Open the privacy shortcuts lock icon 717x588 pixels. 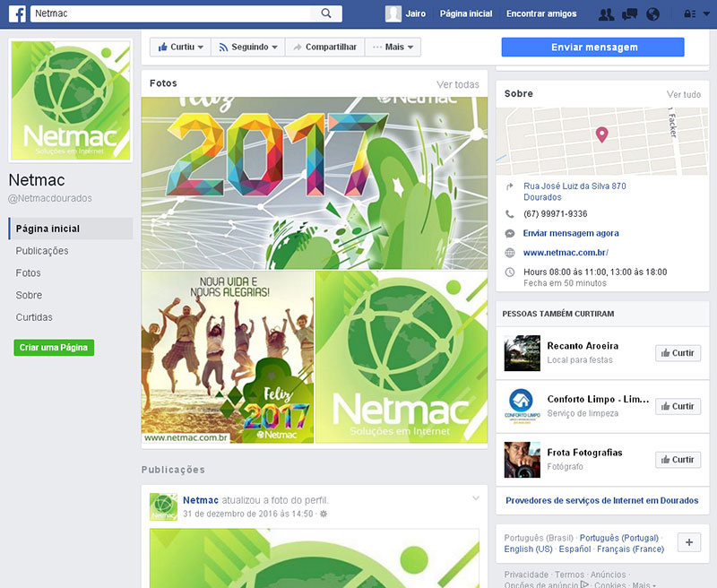pos(689,14)
